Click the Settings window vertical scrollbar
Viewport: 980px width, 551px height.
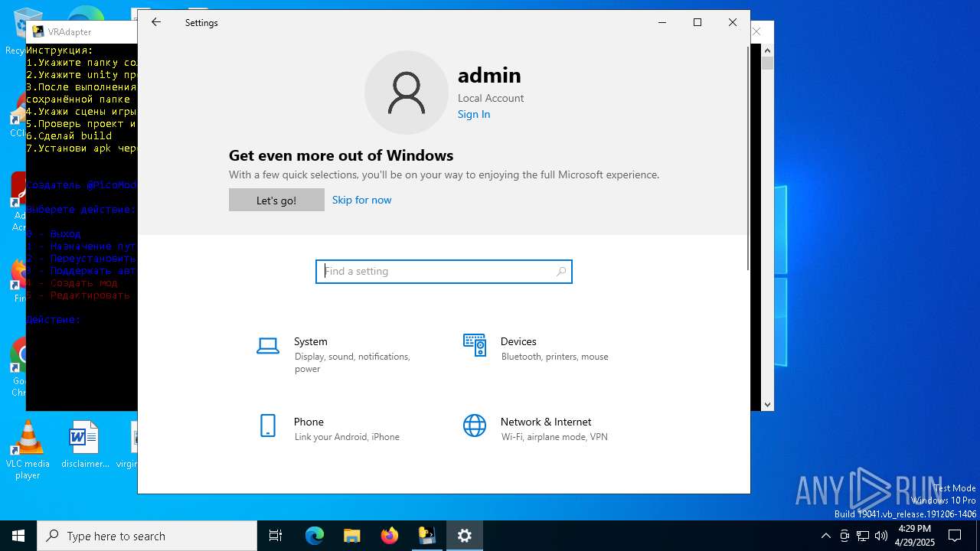click(x=748, y=158)
